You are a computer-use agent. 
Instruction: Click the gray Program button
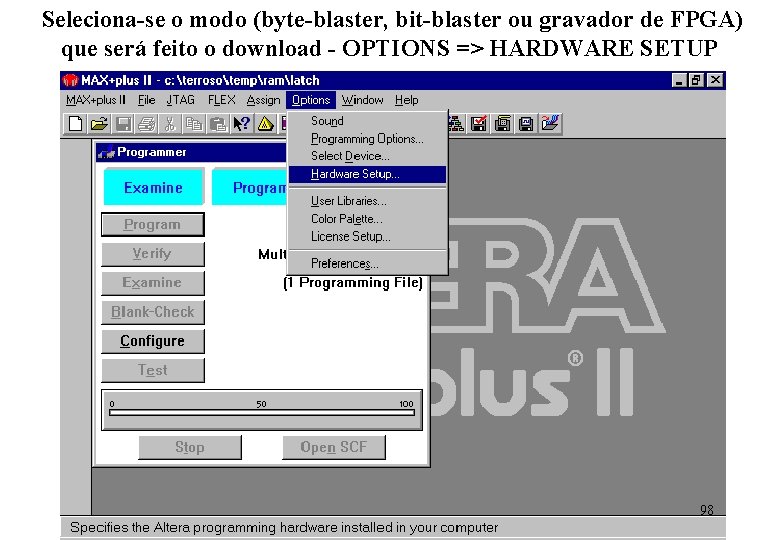(153, 225)
